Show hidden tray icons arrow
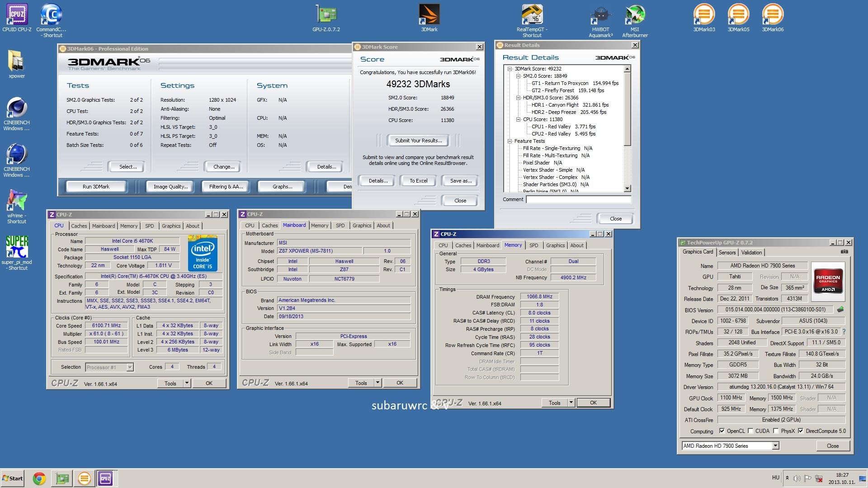The image size is (868, 488). (x=787, y=478)
